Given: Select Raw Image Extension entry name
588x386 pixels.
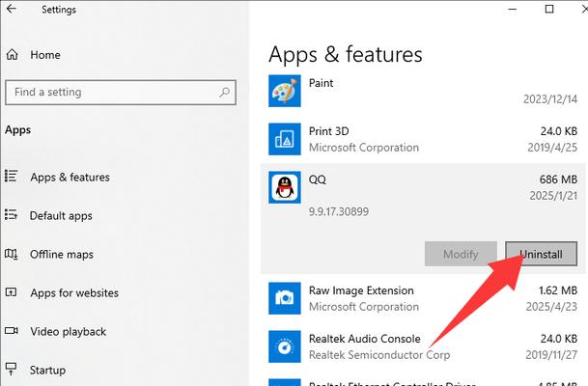Looking at the screenshot, I should pos(361,290).
